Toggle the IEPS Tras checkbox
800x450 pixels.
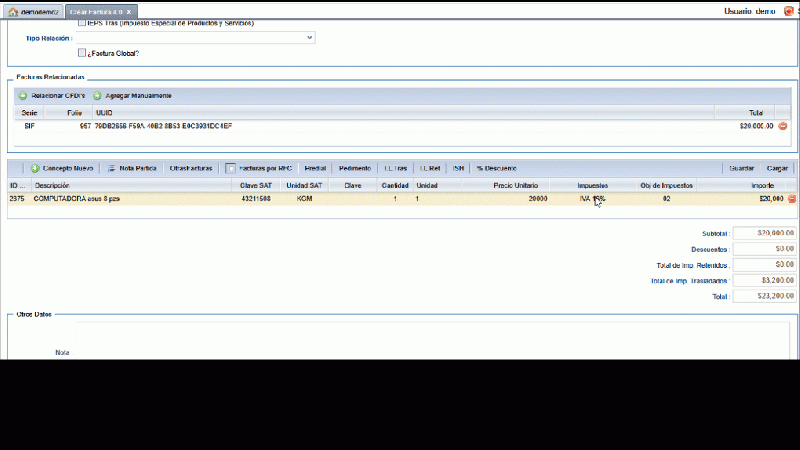82,22
